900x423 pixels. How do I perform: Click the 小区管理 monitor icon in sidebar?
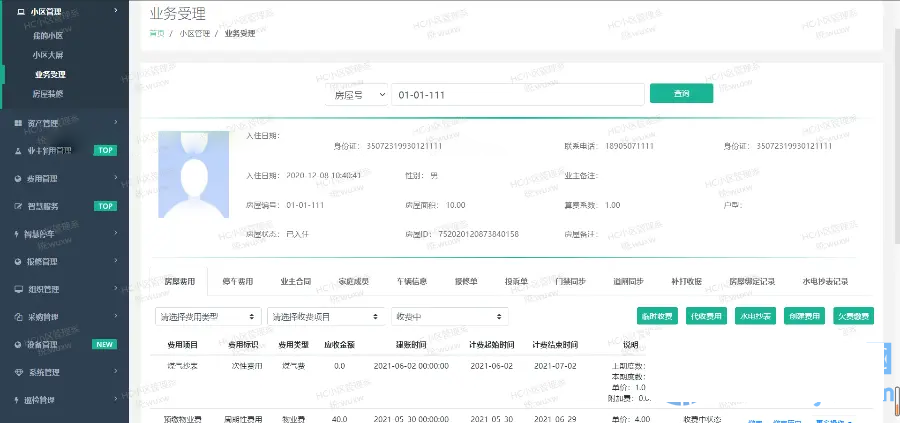pyautogui.click(x=20, y=11)
